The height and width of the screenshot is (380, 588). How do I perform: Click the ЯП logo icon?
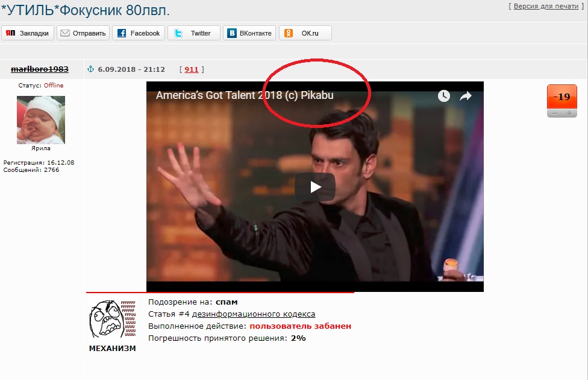click(10, 33)
